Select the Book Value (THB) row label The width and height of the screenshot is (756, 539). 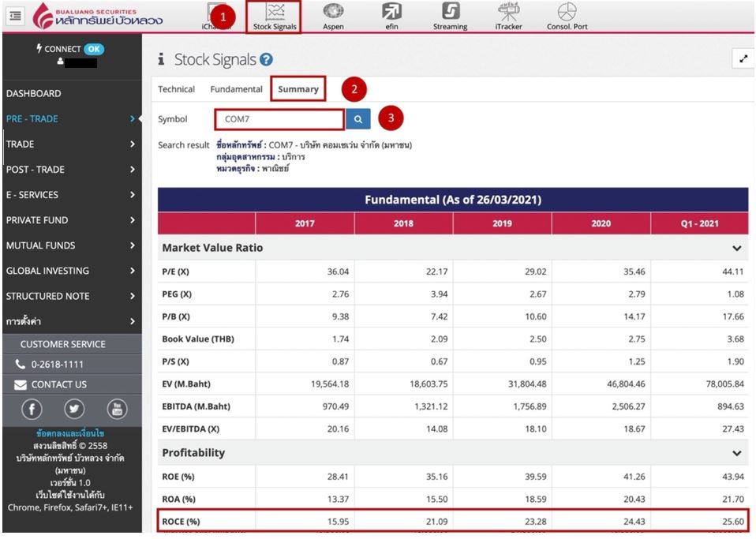point(198,339)
